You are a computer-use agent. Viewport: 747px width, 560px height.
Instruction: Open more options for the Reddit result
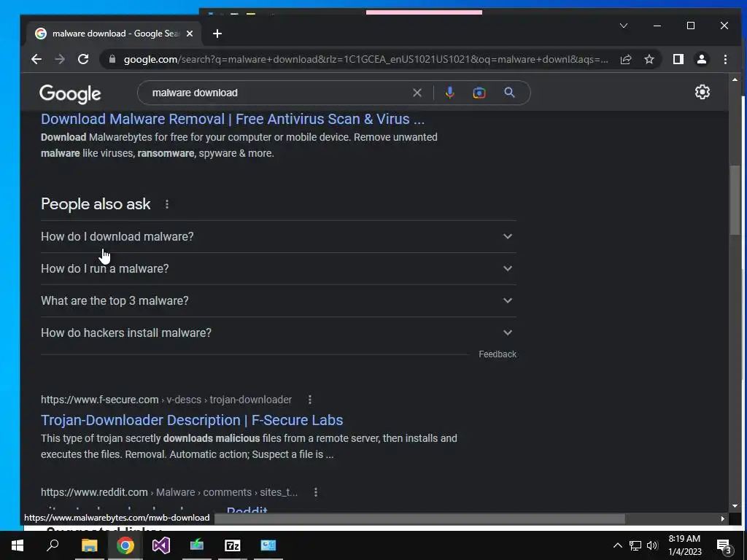click(315, 492)
